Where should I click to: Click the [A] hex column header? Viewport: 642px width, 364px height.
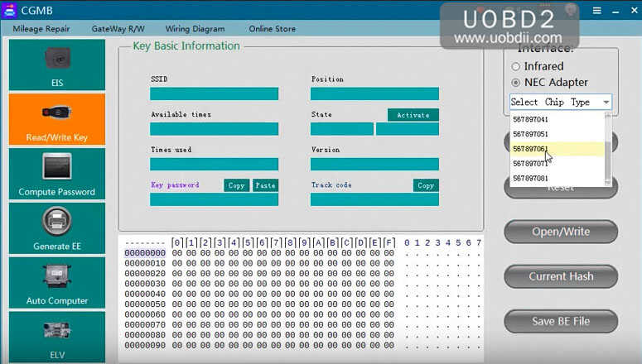318,243
